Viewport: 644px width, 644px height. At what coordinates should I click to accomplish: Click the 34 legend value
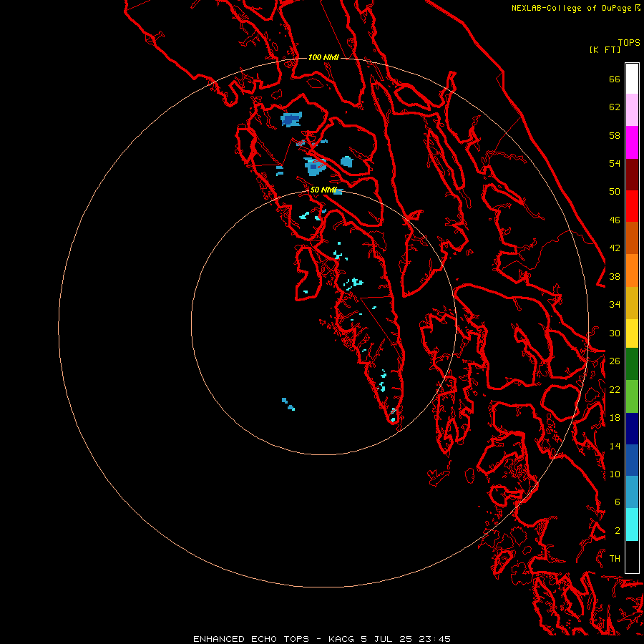[615, 304]
